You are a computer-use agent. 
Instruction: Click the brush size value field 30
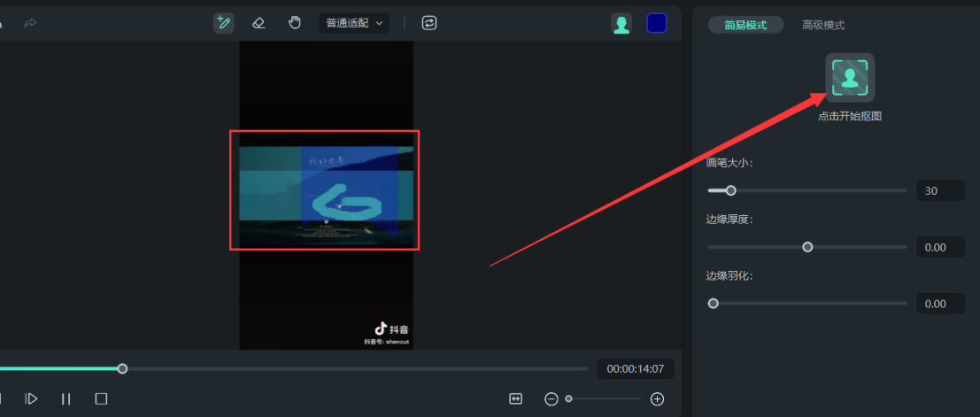[941, 190]
